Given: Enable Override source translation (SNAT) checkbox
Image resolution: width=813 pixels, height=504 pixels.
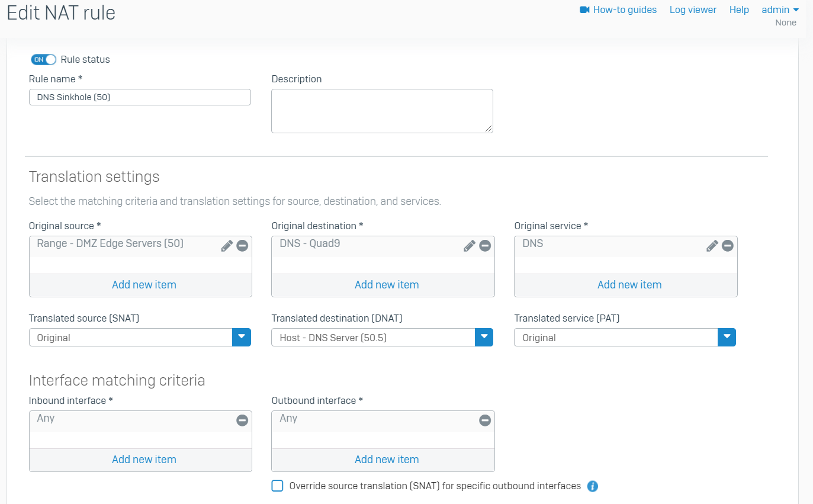Looking at the screenshot, I should click(277, 486).
